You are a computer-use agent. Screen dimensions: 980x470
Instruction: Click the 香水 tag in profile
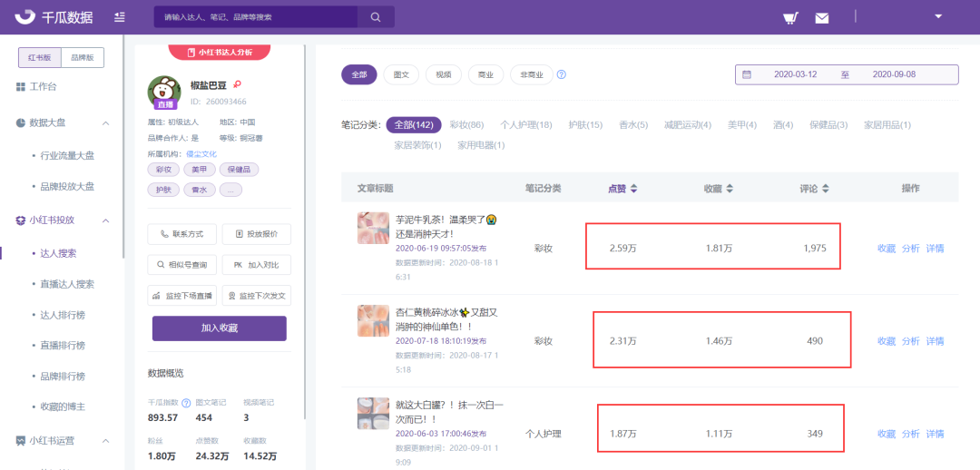[200, 190]
